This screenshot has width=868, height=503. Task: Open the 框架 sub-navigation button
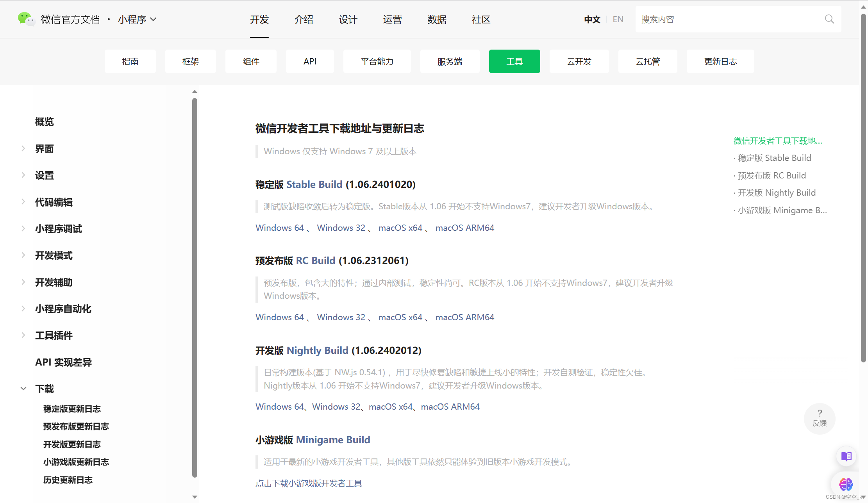point(191,61)
